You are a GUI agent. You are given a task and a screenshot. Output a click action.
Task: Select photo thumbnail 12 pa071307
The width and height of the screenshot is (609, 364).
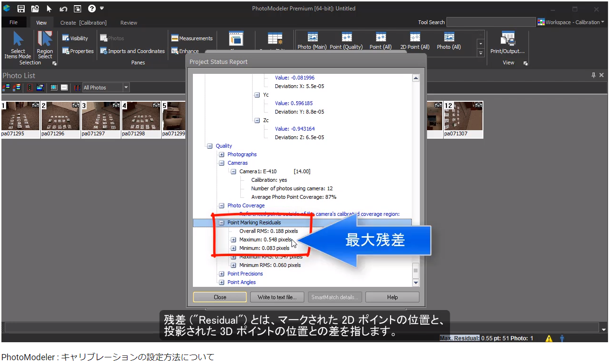tap(463, 119)
